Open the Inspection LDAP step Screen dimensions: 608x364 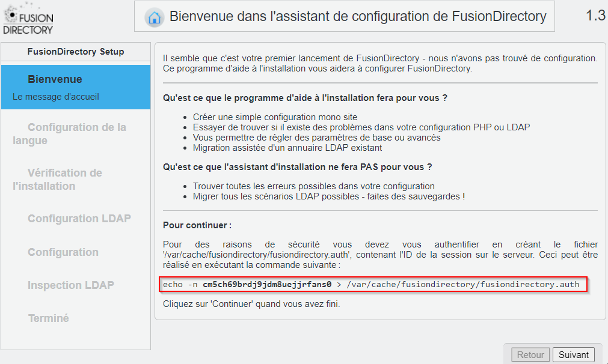click(x=70, y=285)
